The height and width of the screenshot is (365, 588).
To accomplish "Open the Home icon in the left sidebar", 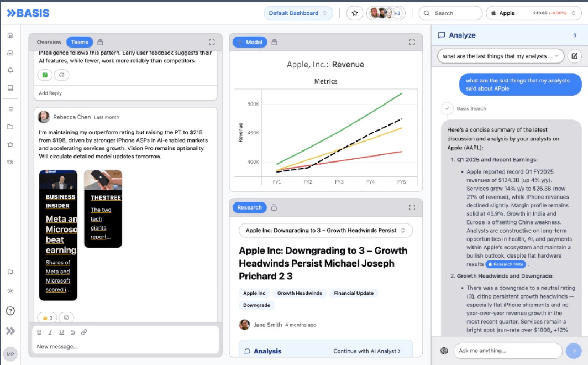I will (11, 35).
